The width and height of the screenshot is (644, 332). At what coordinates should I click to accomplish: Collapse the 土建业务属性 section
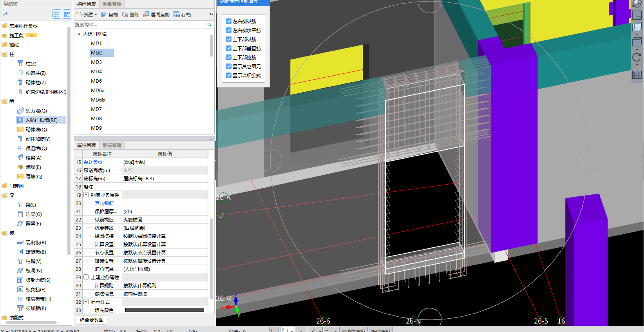pyautogui.click(x=86, y=277)
